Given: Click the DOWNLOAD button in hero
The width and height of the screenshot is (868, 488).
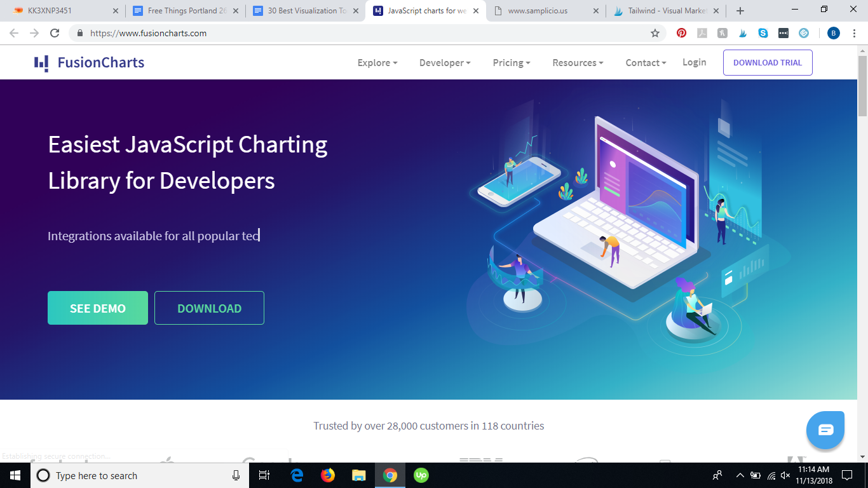Looking at the screenshot, I should pos(209,308).
